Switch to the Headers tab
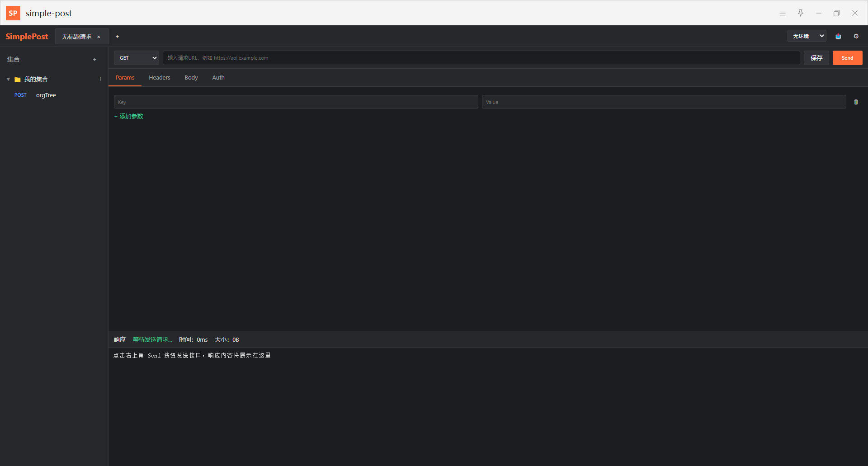868x466 pixels. point(160,78)
